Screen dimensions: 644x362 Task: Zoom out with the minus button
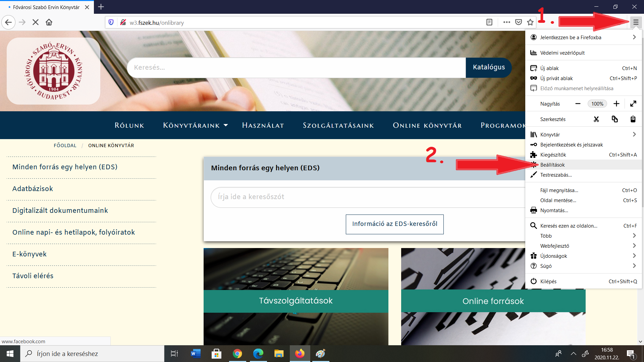pos(578,104)
